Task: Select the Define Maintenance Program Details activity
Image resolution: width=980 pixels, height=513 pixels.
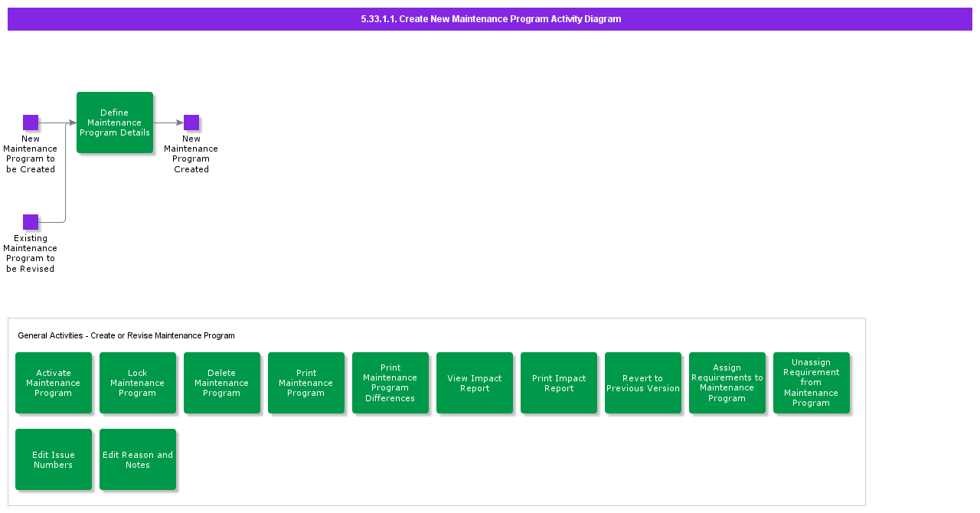Action: tap(115, 122)
